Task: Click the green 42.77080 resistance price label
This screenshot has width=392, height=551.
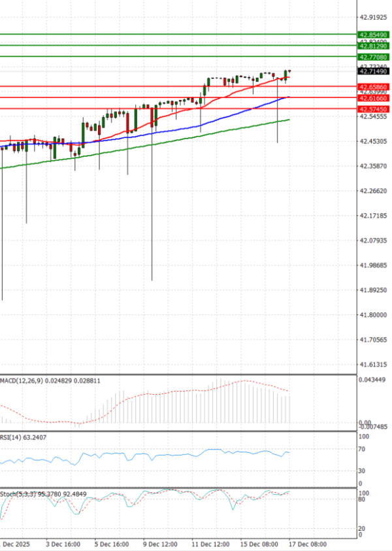Action: coord(374,58)
